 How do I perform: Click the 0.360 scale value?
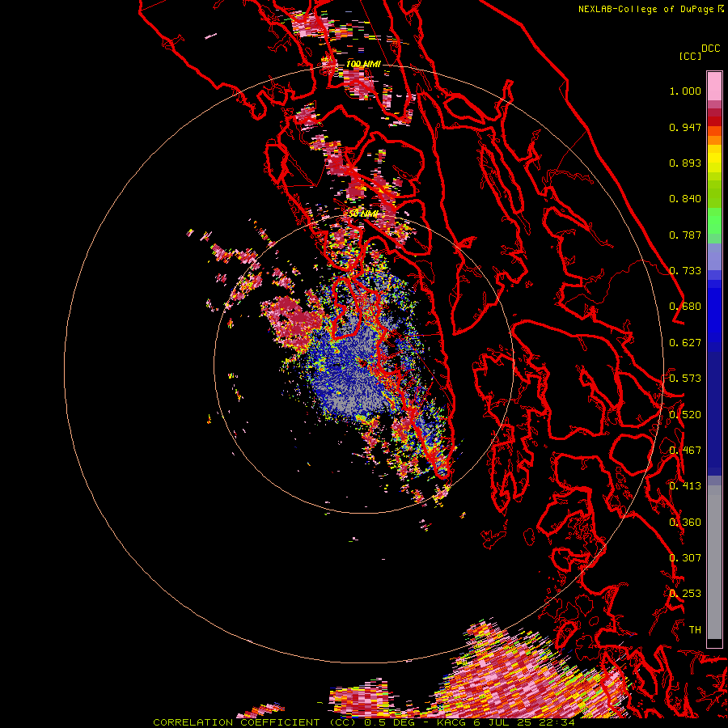click(x=685, y=523)
